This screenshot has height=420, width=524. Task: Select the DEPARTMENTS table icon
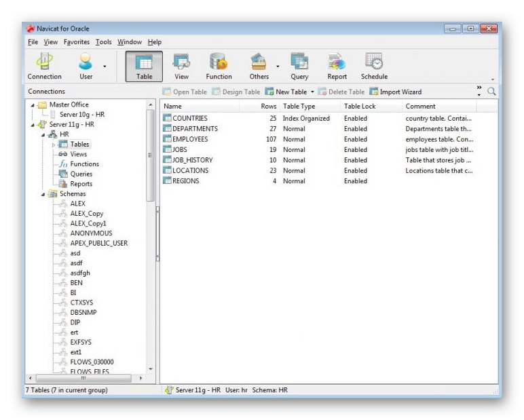tap(167, 128)
